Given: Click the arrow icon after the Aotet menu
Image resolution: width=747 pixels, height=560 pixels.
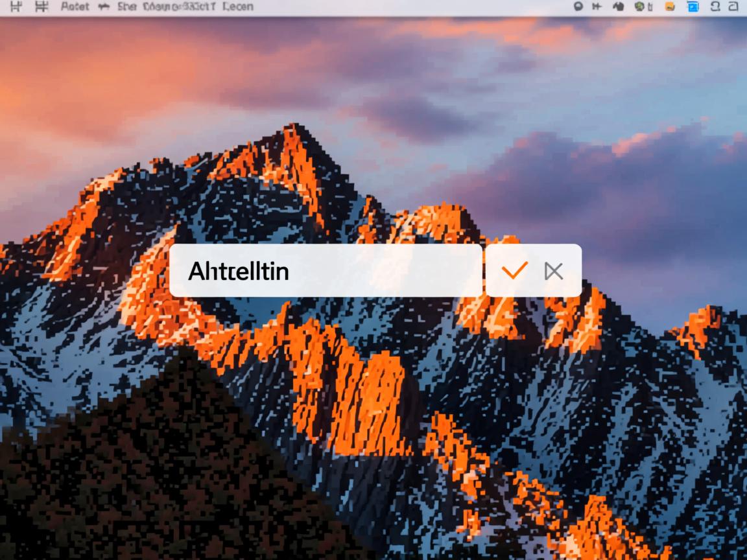Looking at the screenshot, I should pyautogui.click(x=103, y=7).
